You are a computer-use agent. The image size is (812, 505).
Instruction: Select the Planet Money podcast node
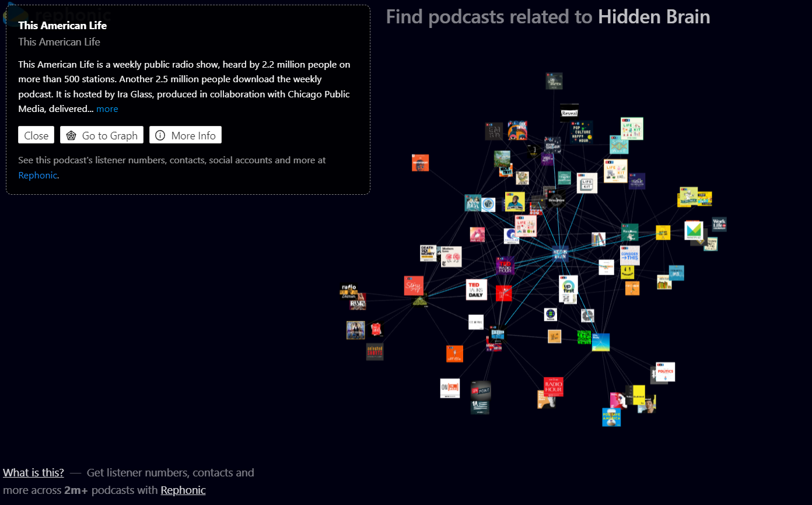[x=630, y=232]
